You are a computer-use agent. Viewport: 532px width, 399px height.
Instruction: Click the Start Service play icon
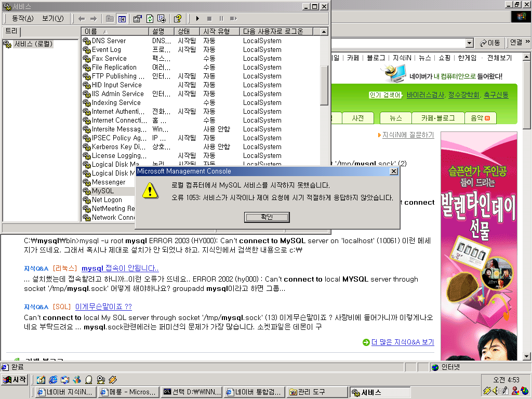tap(197, 19)
